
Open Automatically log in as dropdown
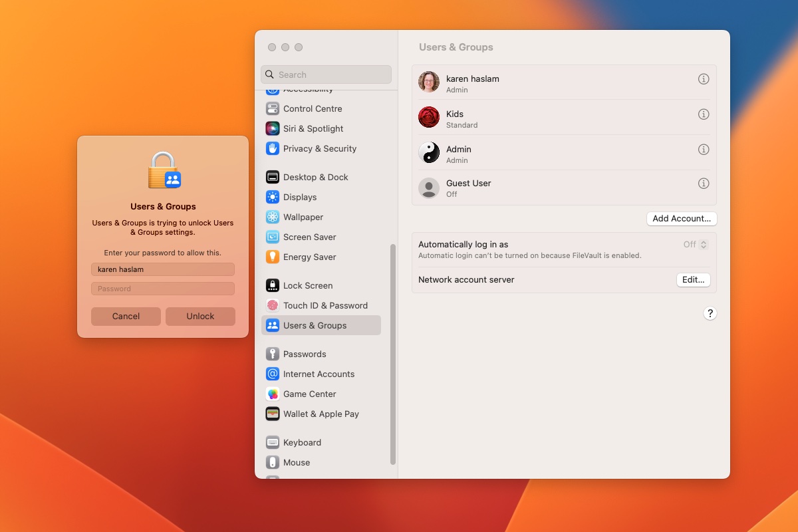pyautogui.click(x=704, y=245)
